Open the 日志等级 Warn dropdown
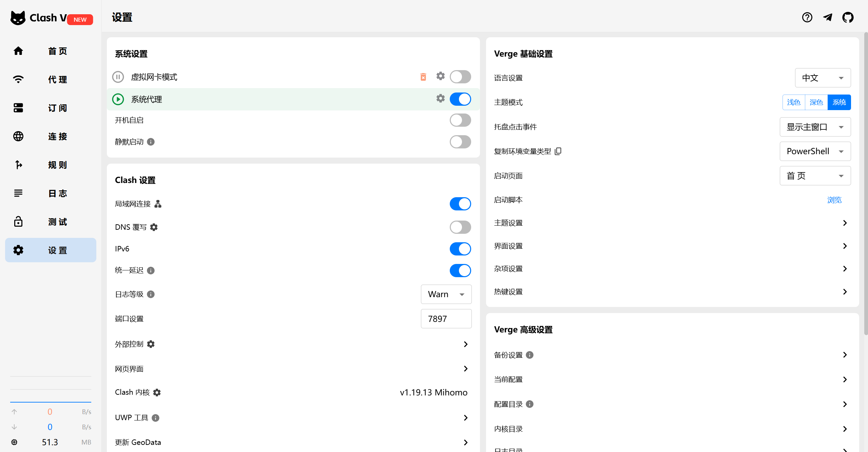The width and height of the screenshot is (868, 452). (x=446, y=294)
